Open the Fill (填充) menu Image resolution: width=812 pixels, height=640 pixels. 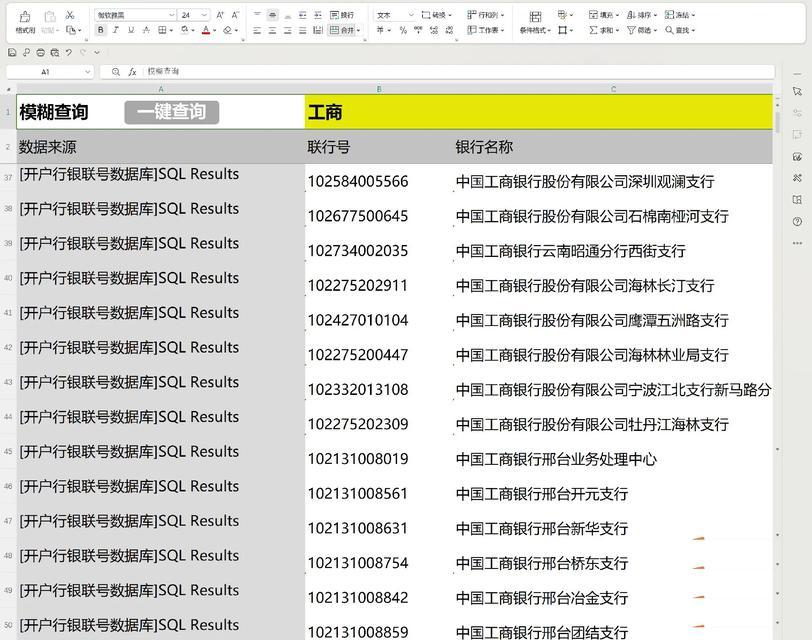(x=604, y=15)
